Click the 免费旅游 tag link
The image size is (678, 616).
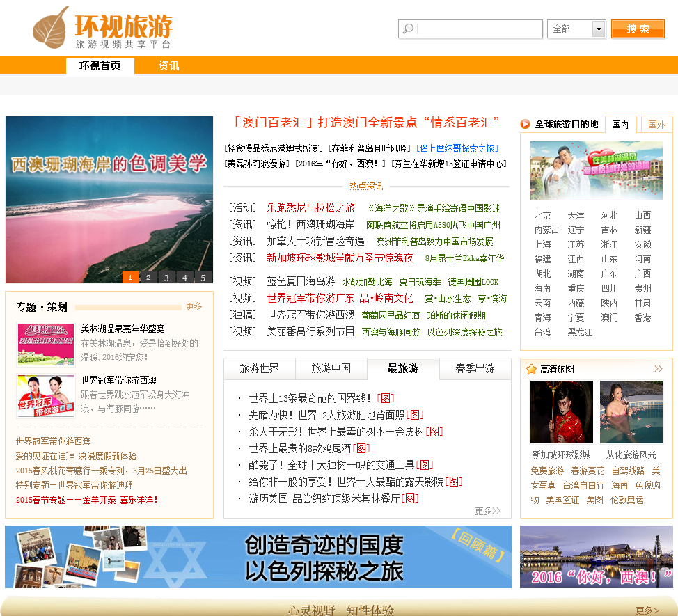tap(547, 471)
